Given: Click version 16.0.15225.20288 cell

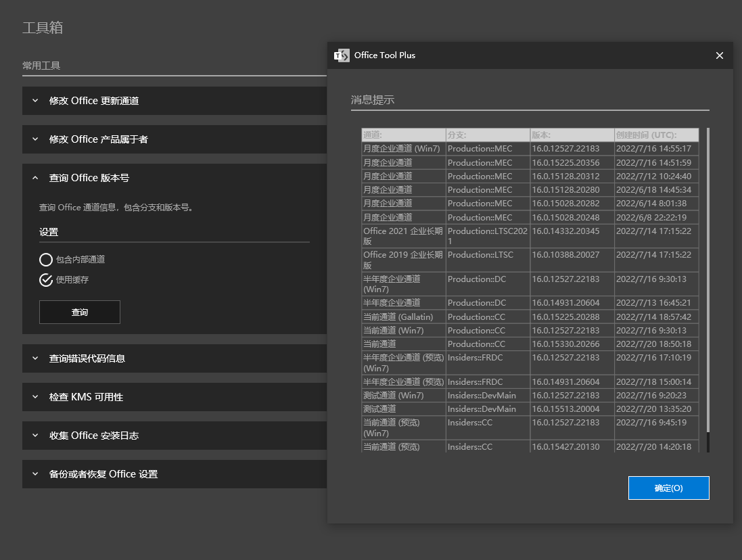Looking at the screenshot, I should pos(572,317).
